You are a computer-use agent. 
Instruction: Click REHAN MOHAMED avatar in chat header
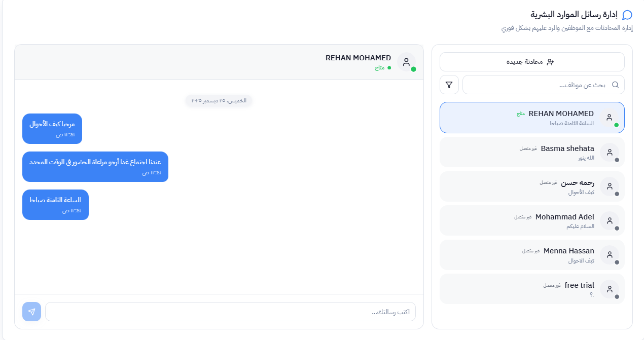(406, 62)
